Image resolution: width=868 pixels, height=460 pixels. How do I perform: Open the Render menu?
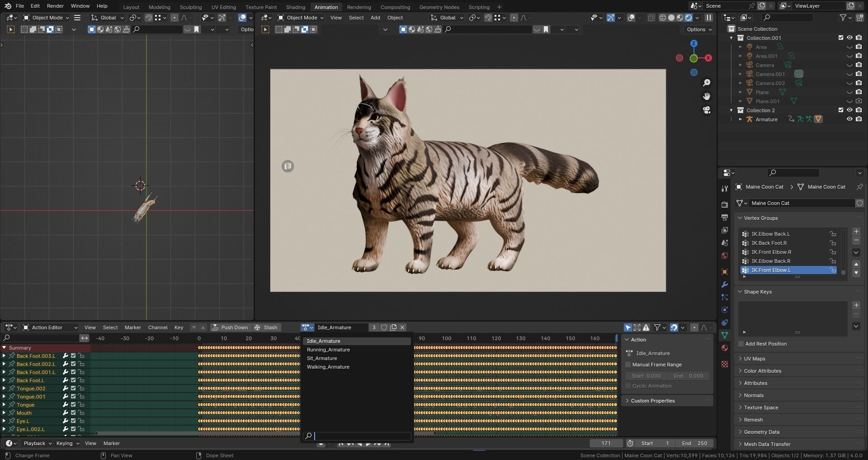click(55, 6)
